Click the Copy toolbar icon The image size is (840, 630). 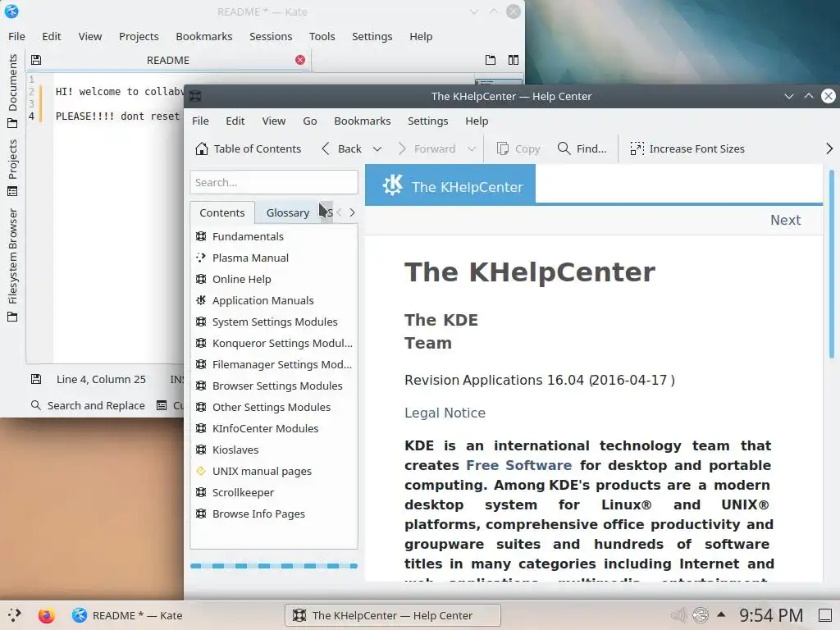tap(503, 149)
